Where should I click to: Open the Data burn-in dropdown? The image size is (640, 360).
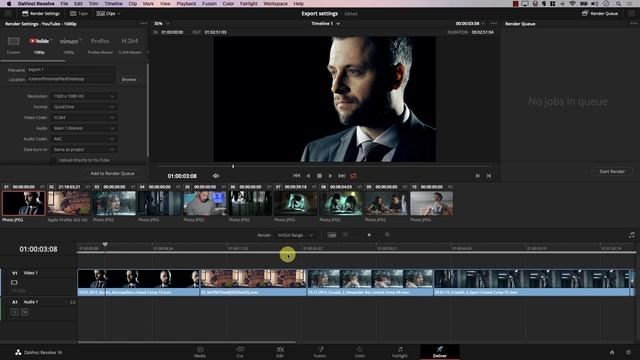coord(84,149)
